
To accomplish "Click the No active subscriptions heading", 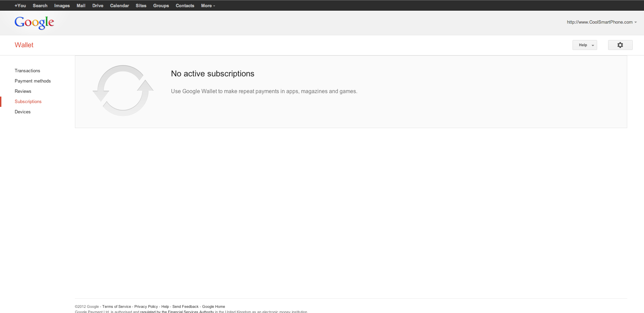I will tap(213, 74).
